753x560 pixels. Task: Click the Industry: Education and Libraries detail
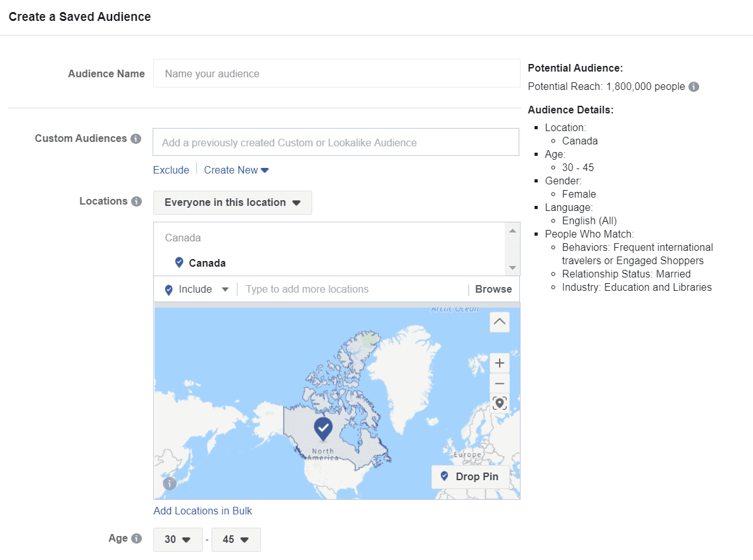click(636, 287)
